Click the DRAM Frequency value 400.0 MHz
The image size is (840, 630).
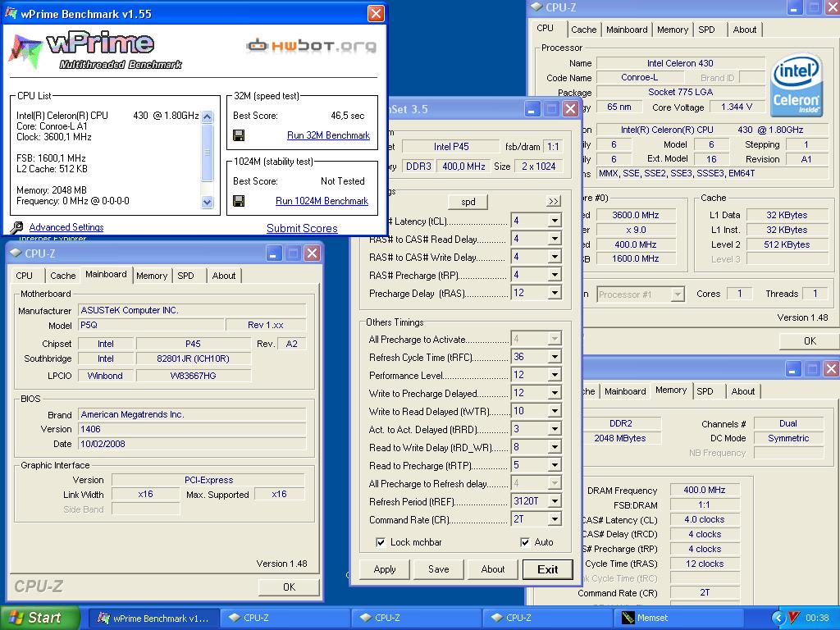click(705, 490)
